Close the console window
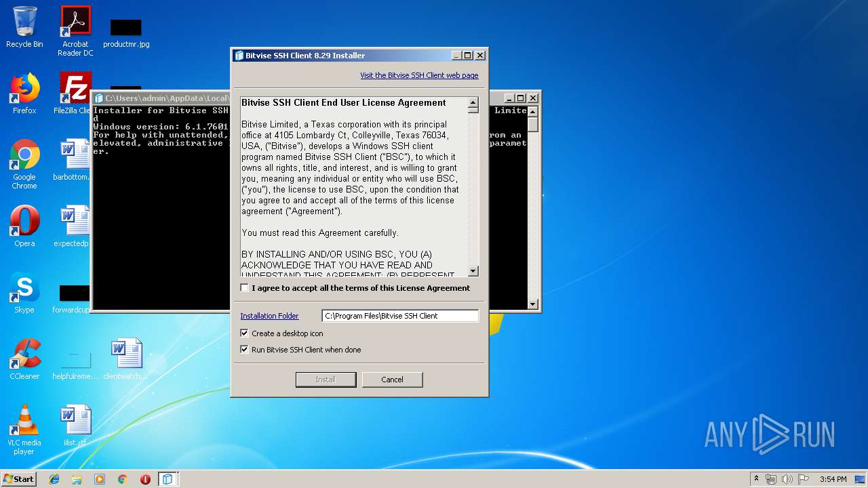 (x=533, y=98)
